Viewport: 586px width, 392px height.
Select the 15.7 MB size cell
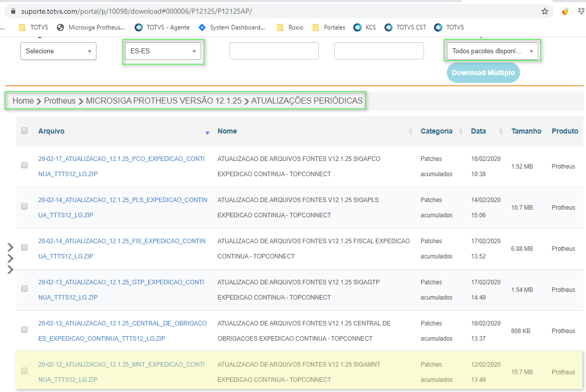(x=522, y=372)
